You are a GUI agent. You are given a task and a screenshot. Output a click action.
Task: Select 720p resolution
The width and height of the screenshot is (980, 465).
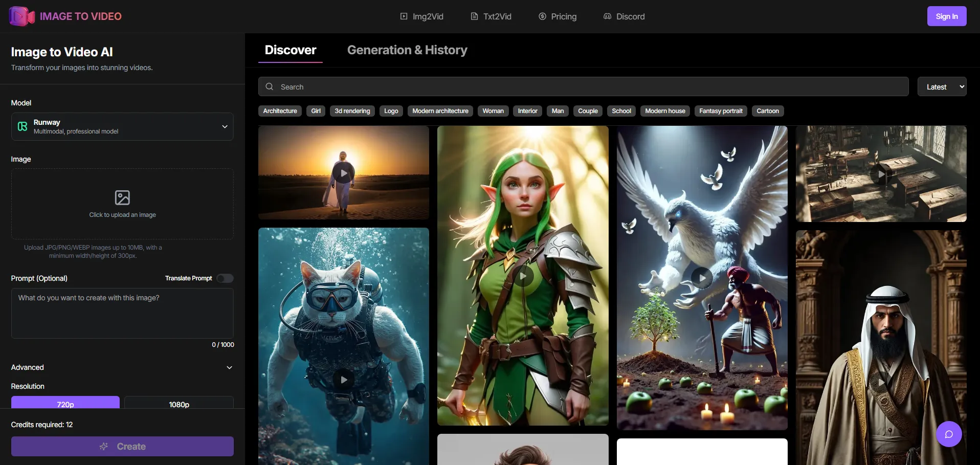pyautogui.click(x=65, y=404)
